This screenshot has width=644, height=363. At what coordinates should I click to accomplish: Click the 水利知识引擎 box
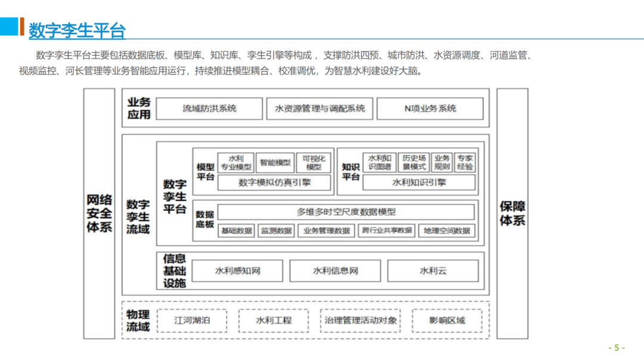click(419, 183)
